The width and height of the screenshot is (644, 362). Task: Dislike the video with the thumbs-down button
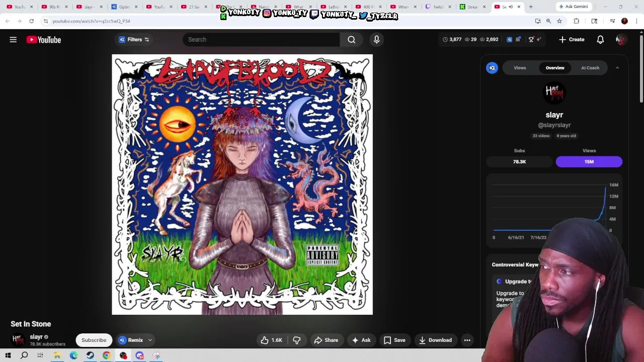[x=297, y=340]
